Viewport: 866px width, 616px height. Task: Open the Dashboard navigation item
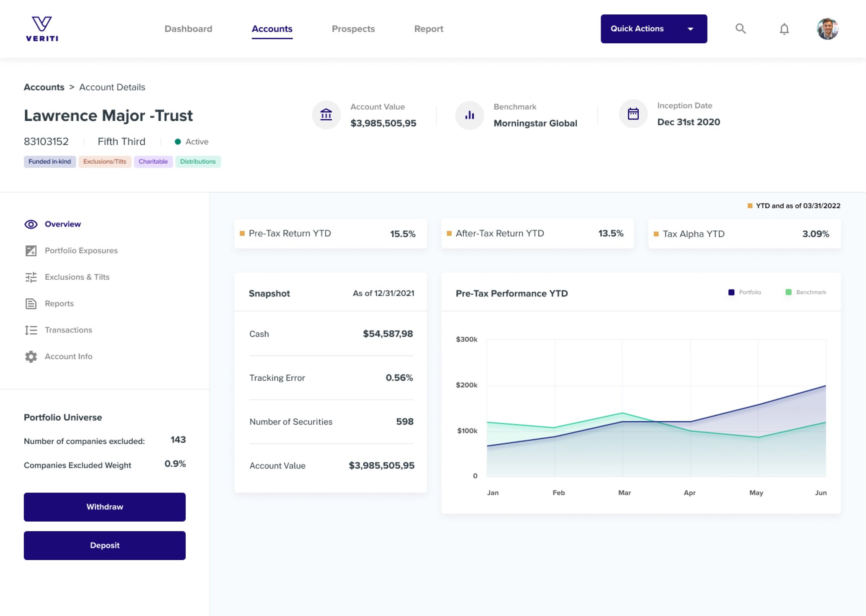point(188,29)
